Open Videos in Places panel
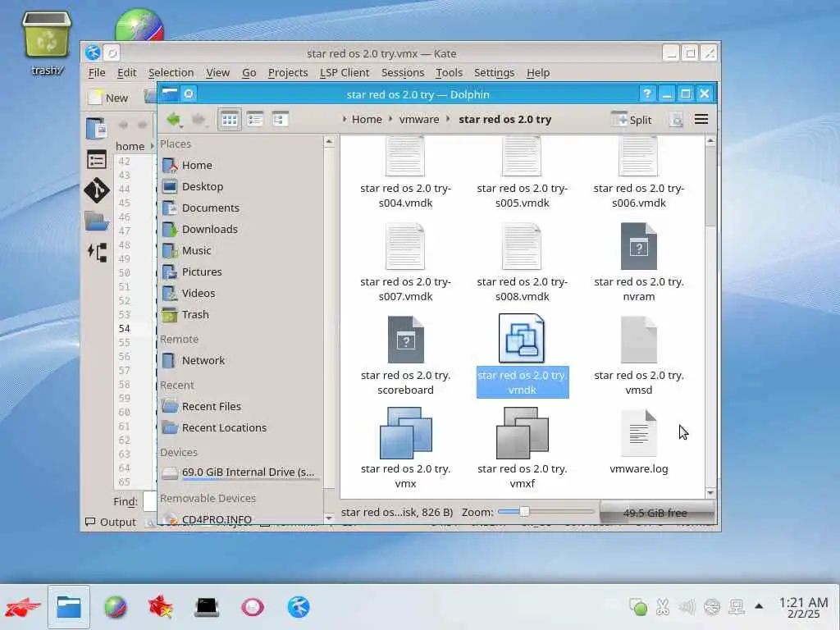 click(x=241, y=294)
